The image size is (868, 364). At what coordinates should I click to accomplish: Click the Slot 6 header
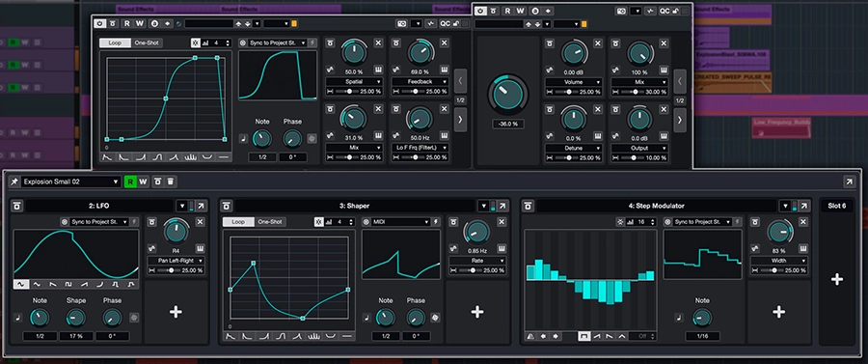click(x=836, y=206)
